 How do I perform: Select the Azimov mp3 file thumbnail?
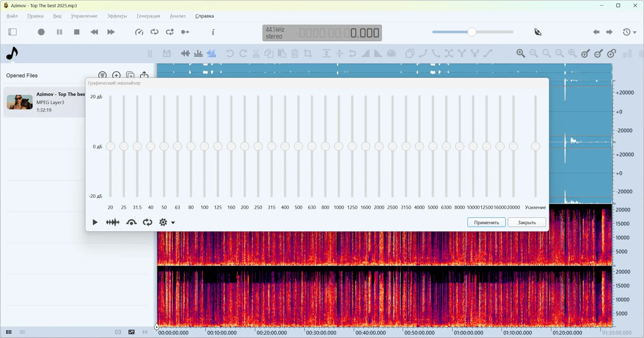(20, 102)
